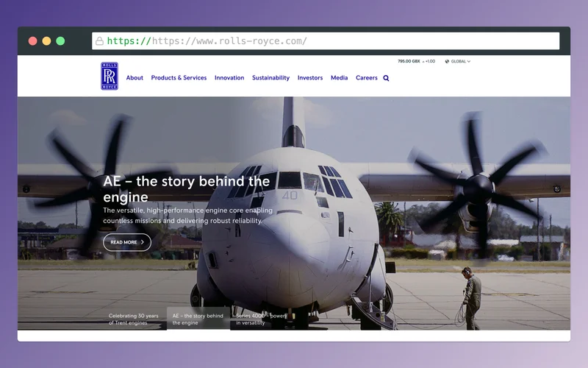Open the Media menu item
The image size is (588, 368).
tap(339, 78)
